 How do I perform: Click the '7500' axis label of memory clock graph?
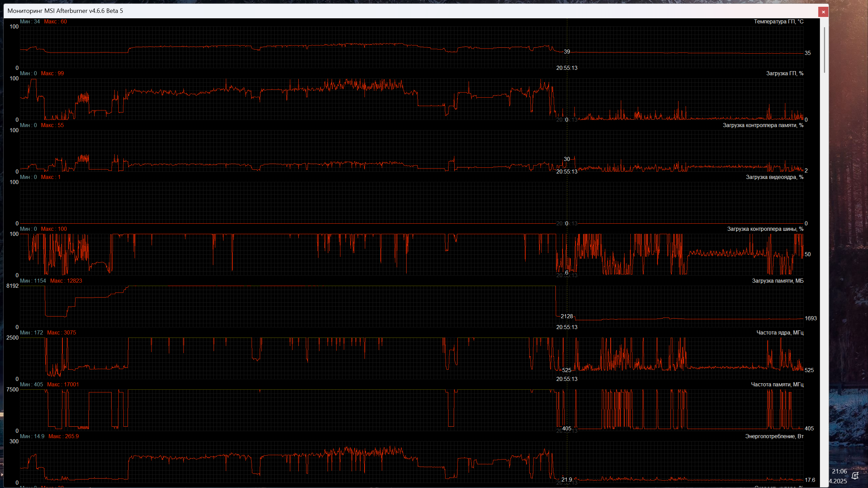tap(13, 390)
